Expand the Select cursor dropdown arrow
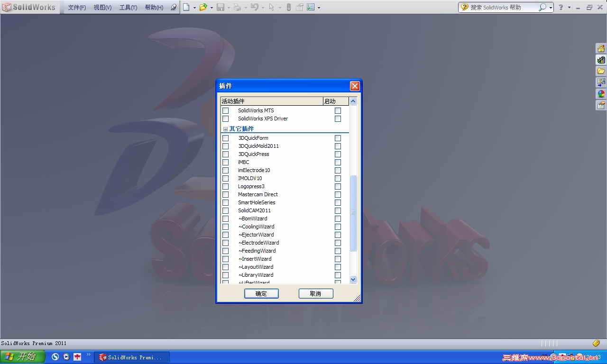 [280, 8]
